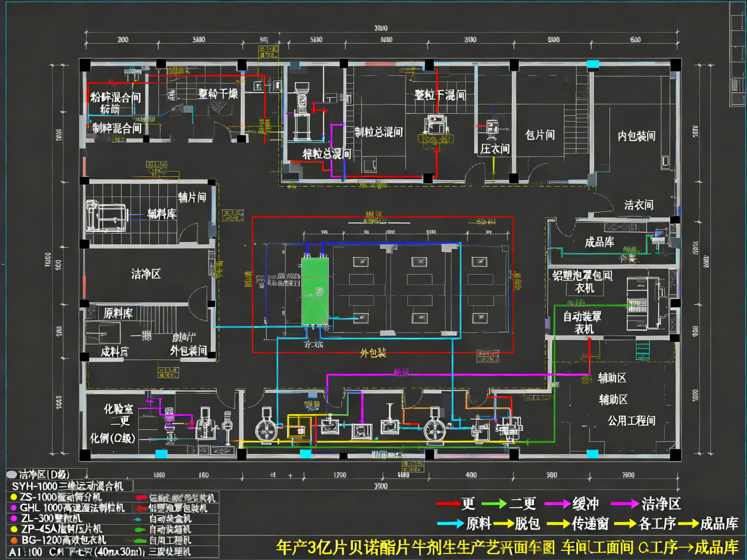Viewport: 747px width, 560px height.
Task: Select the yellow 外包装 label under the red rectangle
Action: click(373, 353)
